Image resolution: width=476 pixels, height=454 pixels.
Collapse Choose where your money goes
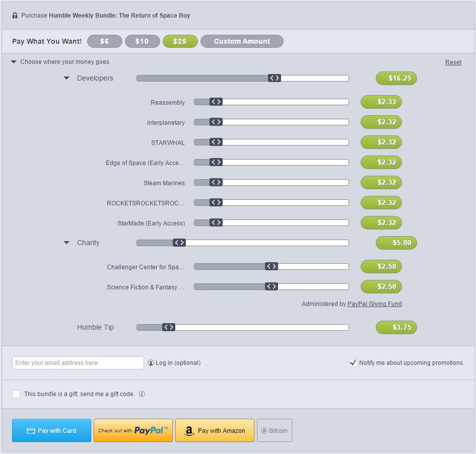click(14, 62)
